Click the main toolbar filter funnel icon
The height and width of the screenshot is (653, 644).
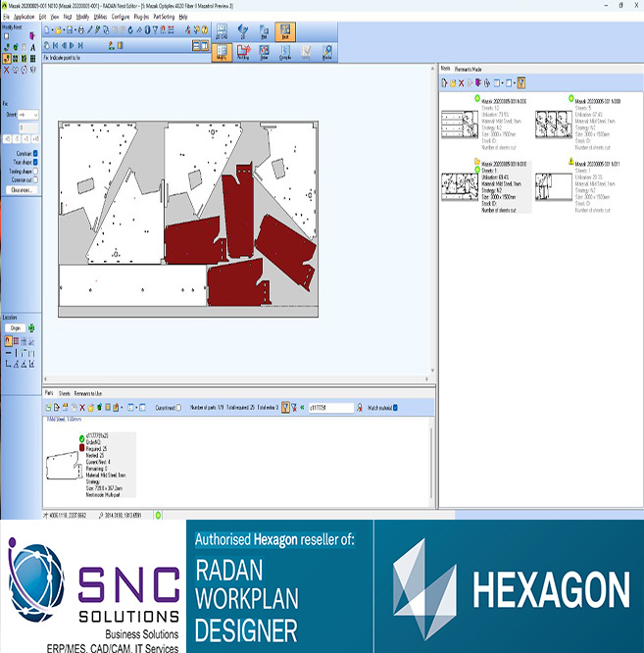click(x=155, y=30)
